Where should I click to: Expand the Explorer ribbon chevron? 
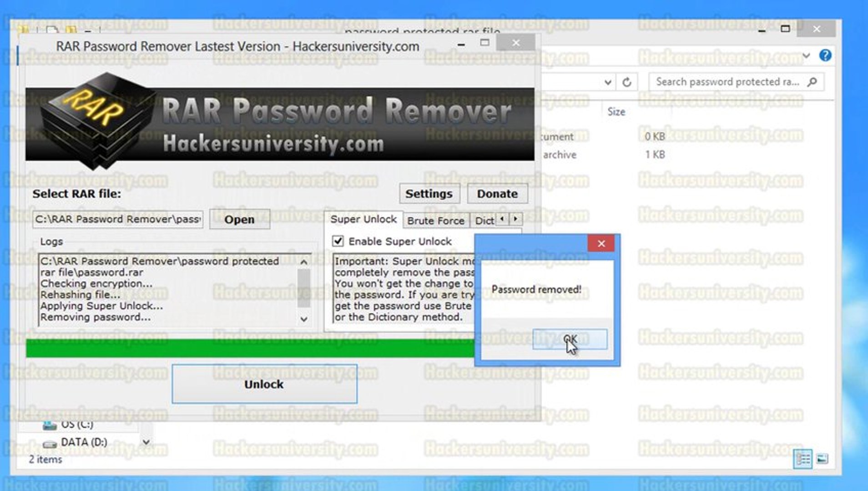click(x=806, y=55)
